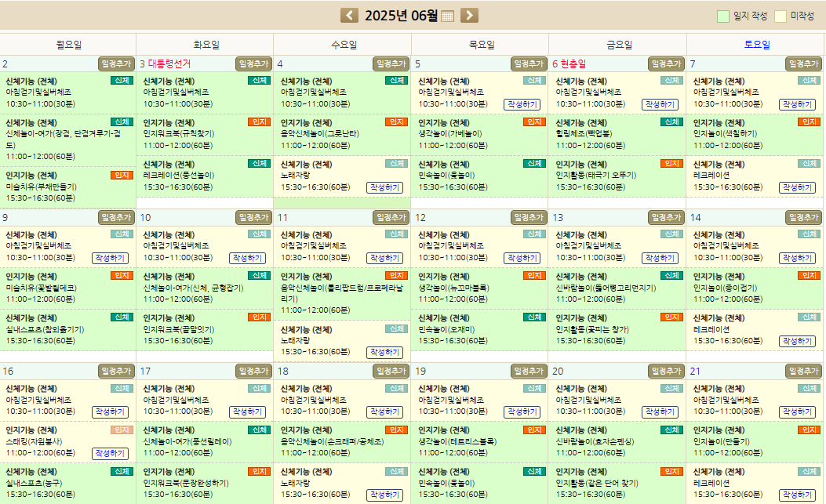Click 작성하기 for June 5 아침걷기및실버체조
Image resolution: width=826 pixels, height=504 pixels.
pyautogui.click(x=522, y=104)
